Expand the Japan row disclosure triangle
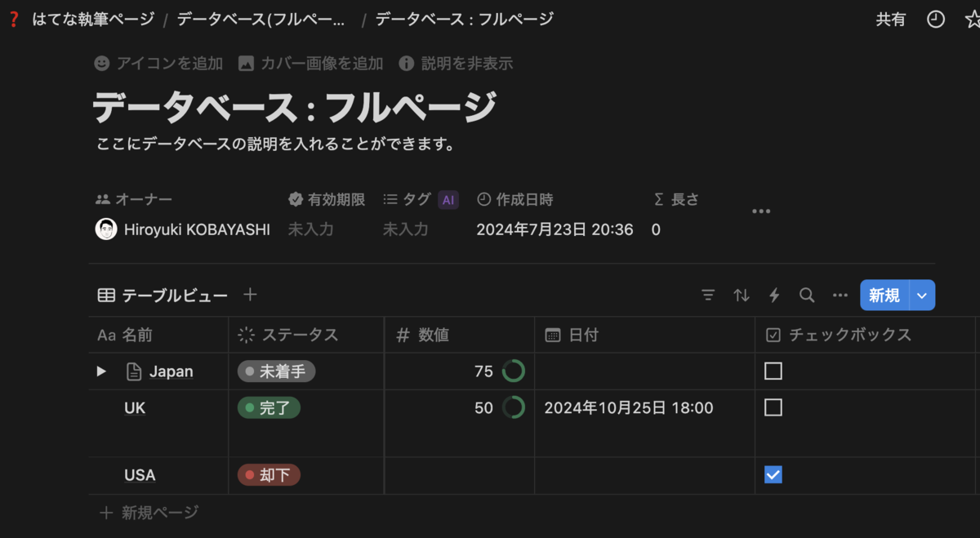The height and width of the screenshot is (538, 980). click(x=101, y=371)
